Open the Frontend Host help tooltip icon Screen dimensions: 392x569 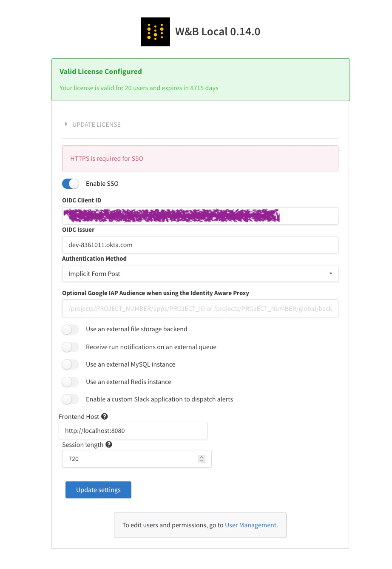tap(105, 416)
